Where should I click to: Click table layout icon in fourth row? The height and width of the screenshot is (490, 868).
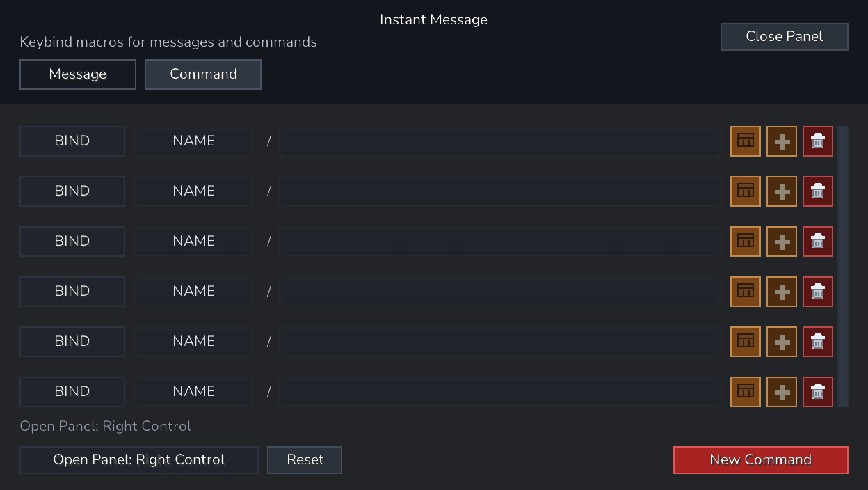click(746, 292)
